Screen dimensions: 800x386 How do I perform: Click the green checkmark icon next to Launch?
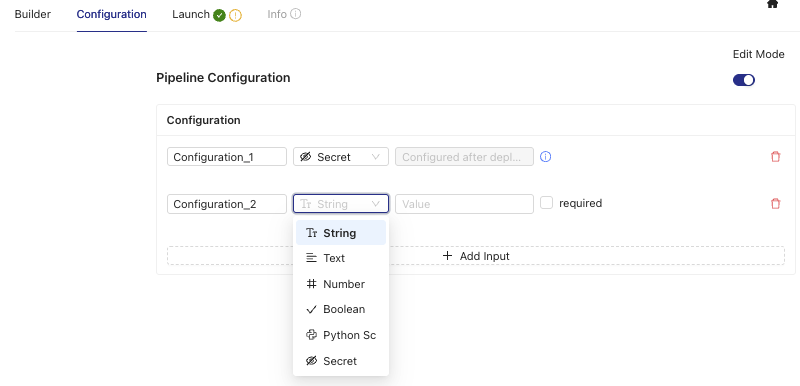pyautogui.click(x=219, y=15)
